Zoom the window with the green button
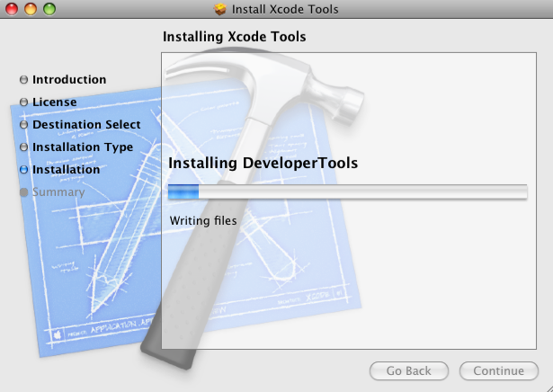 click(49, 9)
